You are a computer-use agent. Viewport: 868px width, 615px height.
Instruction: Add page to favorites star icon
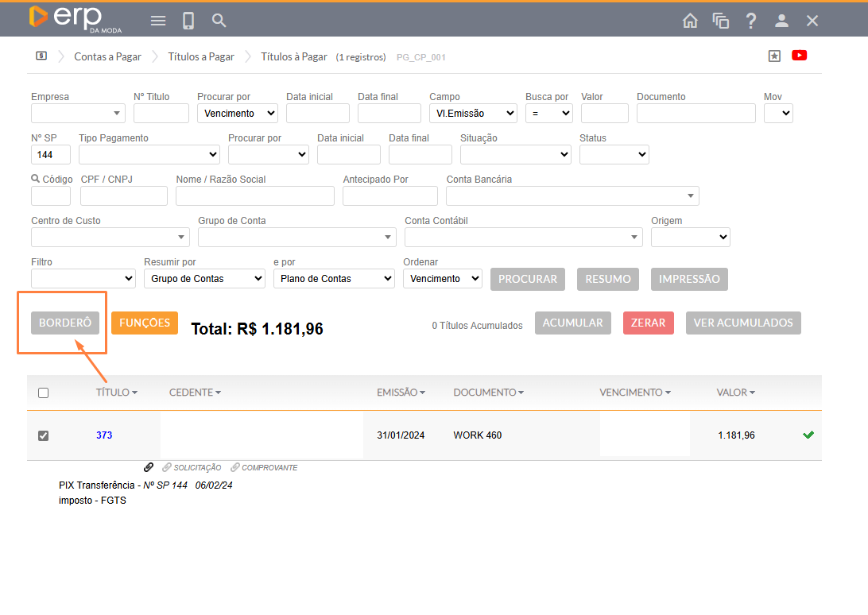tap(774, 56)
